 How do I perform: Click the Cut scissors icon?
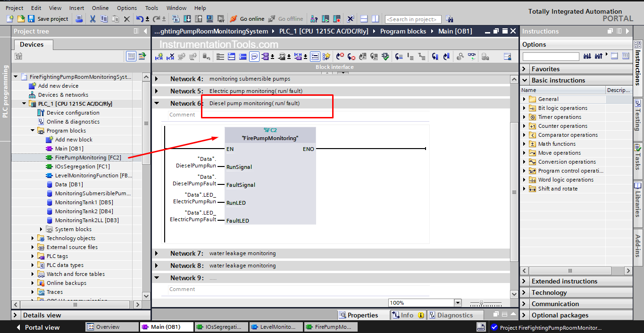92,19
